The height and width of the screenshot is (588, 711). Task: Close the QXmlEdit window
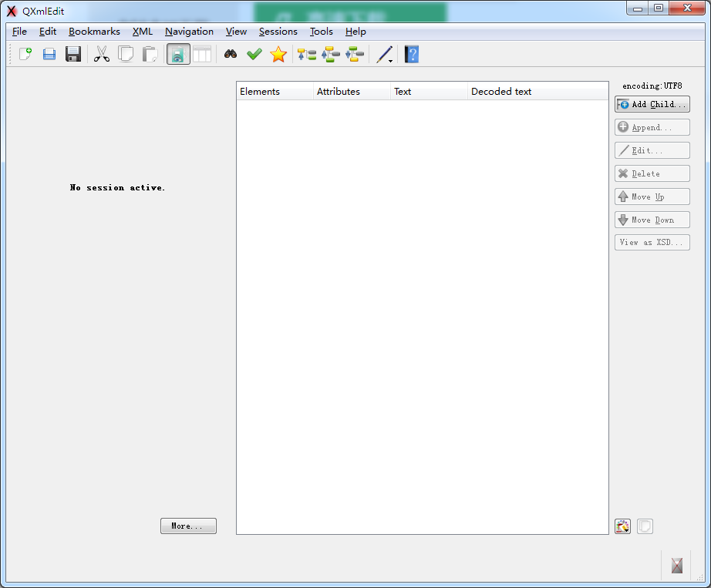click(x=687, y=8)
